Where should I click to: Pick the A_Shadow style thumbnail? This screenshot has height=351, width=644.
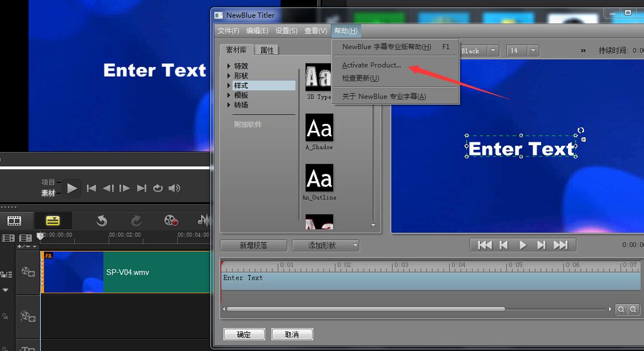pyautogui.click(x=319, y=127)
